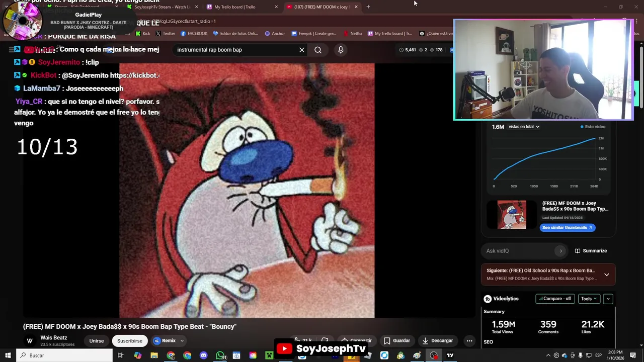Viewport: 644px width, 362px height.
Task: Click the video player Ren & Stimpy artwork
Action: [247, 190]
